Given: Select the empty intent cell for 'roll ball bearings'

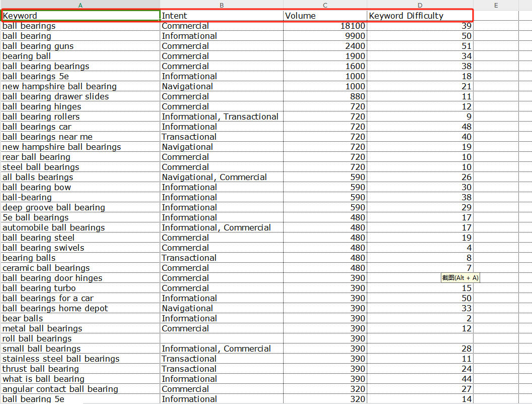Looking at the screenshot, I should coord(222,338).
